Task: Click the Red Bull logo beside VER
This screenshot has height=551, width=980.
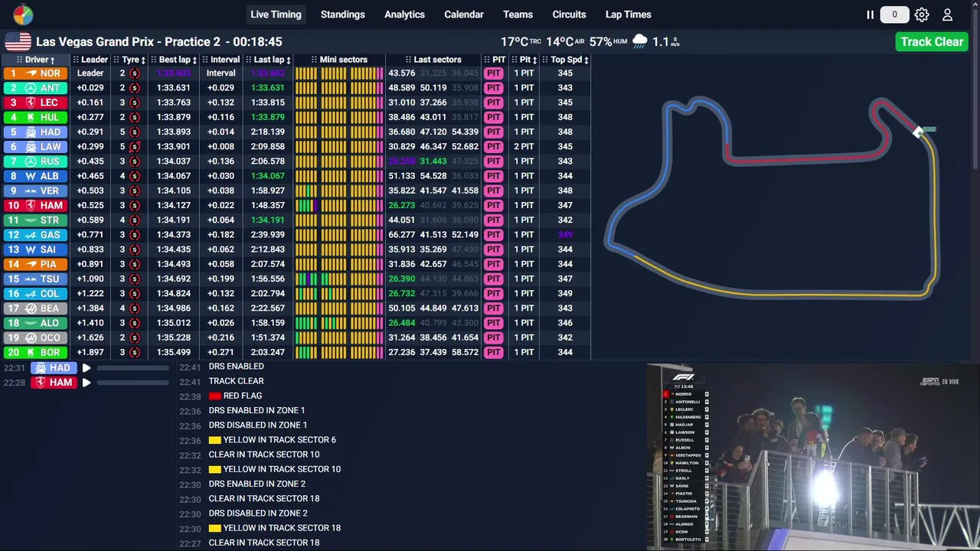Action: point(31,191)
